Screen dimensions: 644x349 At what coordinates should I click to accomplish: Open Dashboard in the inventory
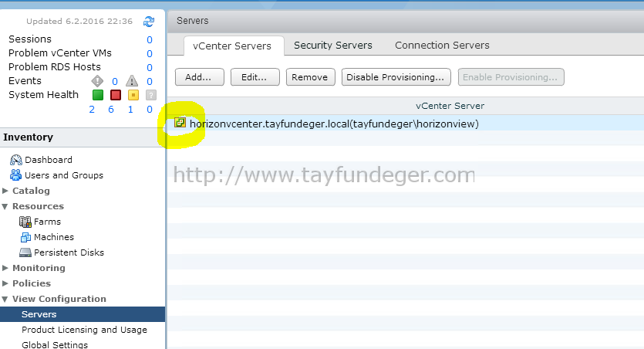tap(49, 160)
